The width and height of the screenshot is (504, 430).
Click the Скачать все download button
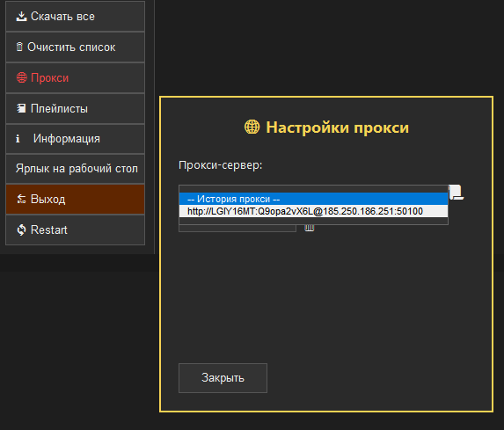coord(76,17)
